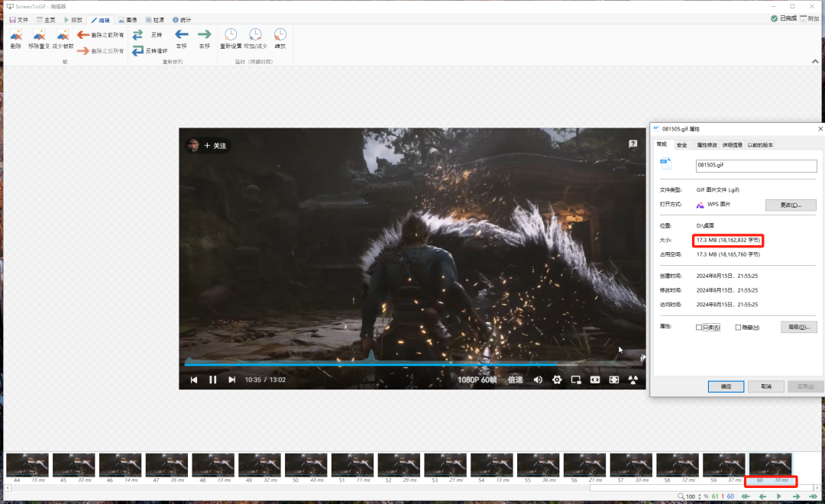Go to next frame in bottom bar
The height and width of the screenshot is (504, 825).
coord(796,496)
